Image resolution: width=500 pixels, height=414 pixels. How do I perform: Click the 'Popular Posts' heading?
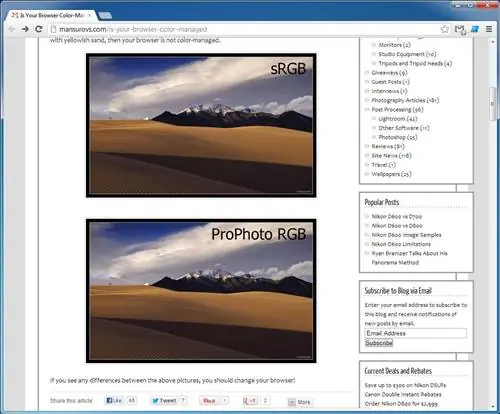coord(382,202)
